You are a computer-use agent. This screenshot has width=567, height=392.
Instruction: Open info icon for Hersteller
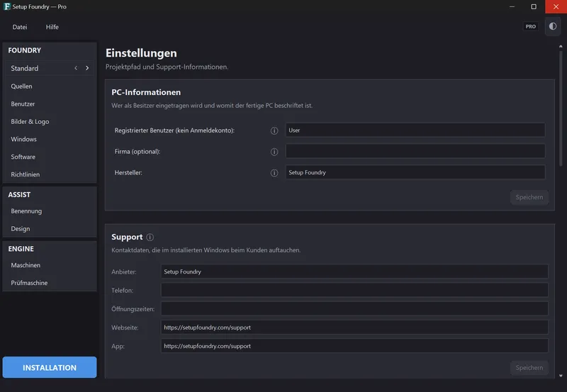tap(274, 173)
